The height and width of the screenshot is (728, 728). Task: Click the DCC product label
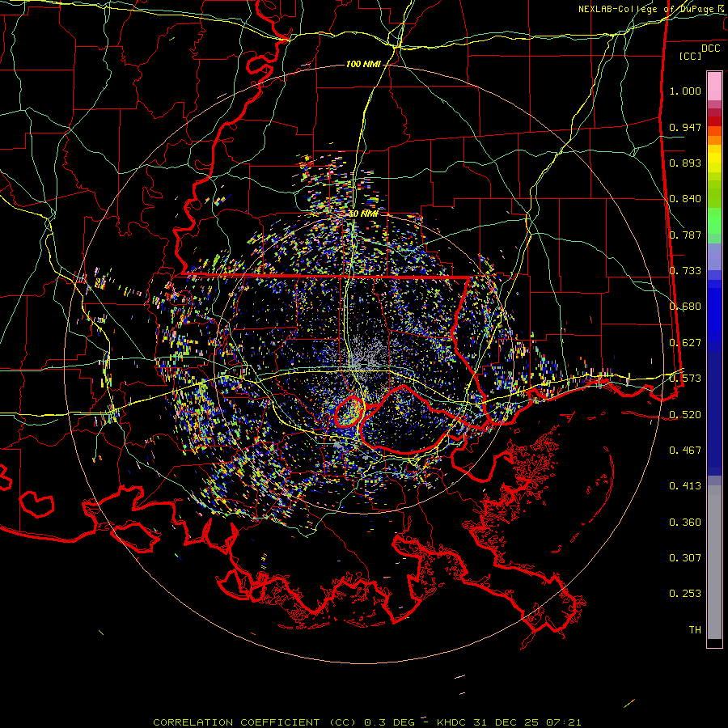click(711, 49)
